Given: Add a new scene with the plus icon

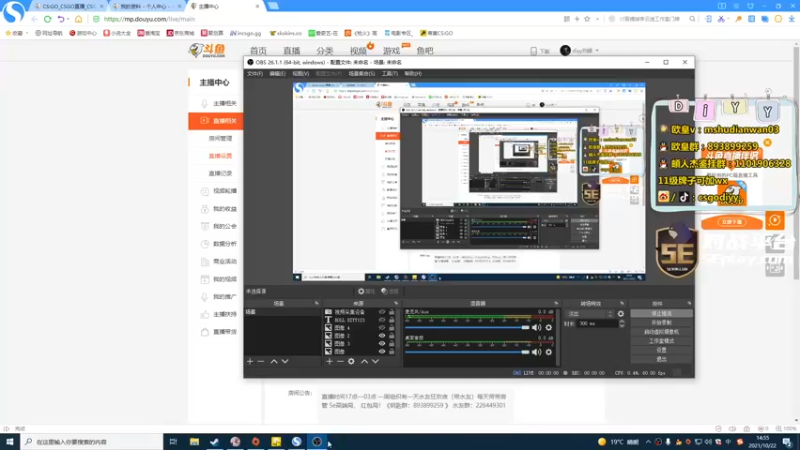Looking at the screenshot, I should pos(250,361).
